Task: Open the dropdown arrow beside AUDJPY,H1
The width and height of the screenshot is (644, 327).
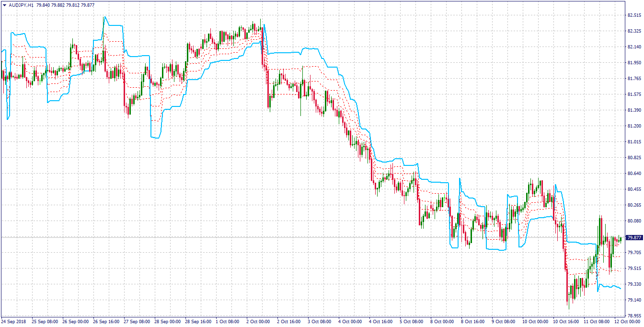Action: point(5,5)
